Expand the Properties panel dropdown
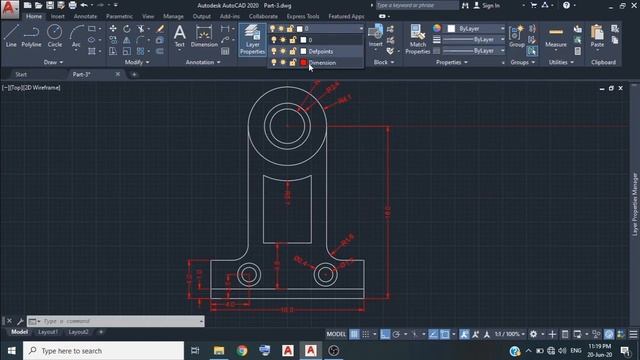640x360 pixels. (x=452, y=62)
